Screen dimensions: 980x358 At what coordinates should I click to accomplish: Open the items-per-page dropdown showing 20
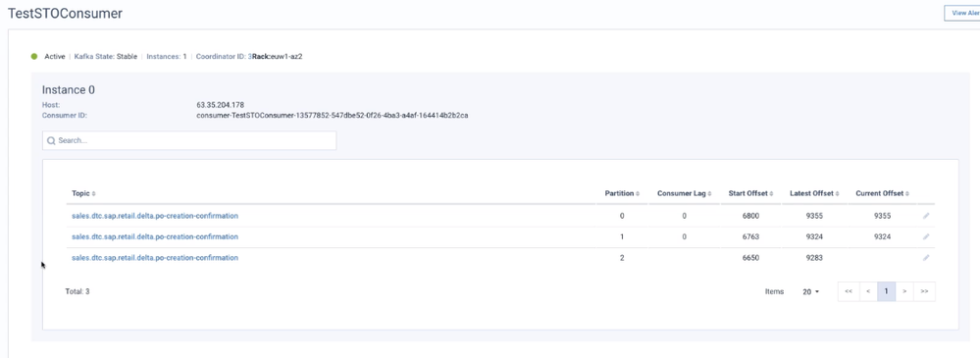810,291
